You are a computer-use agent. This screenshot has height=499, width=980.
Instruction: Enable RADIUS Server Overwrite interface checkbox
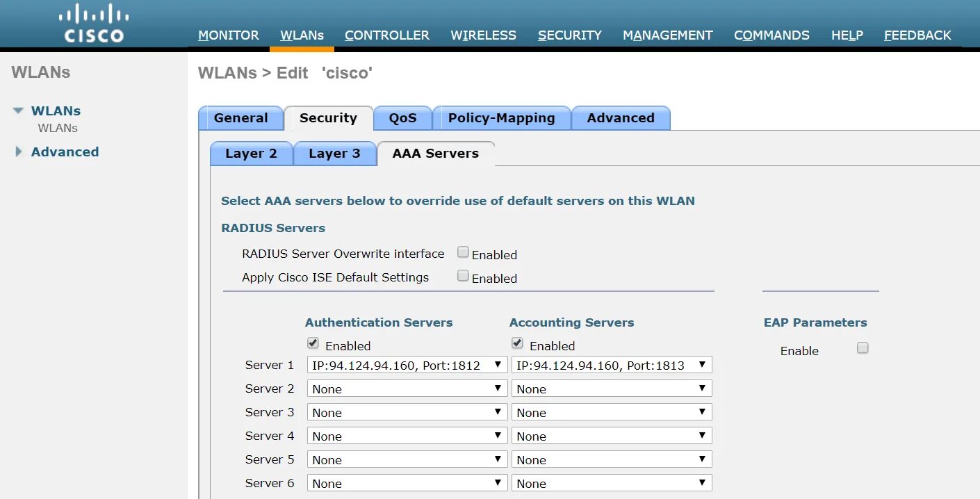pyautogui.click(x=463, y=253)
